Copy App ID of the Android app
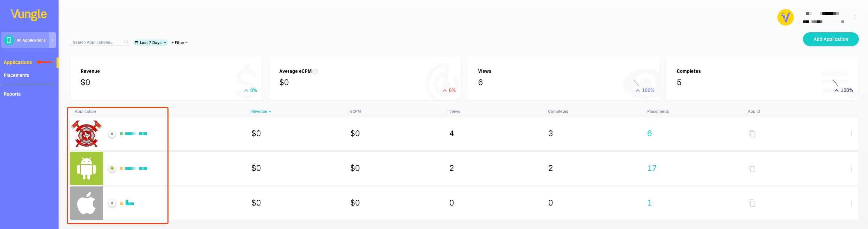Screen dimensions: 868x229 pyautogui.click(x=752, y=168)
